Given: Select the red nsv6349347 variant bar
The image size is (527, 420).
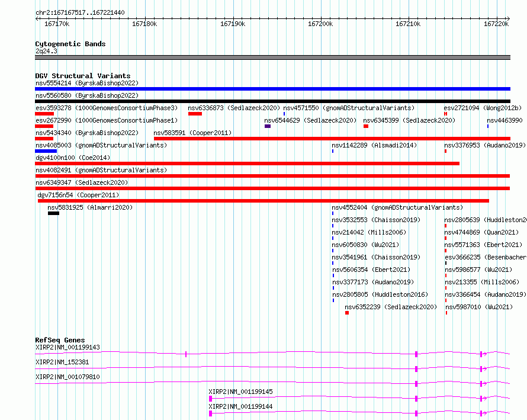Looking at the screenshot, I should point(272,188).
